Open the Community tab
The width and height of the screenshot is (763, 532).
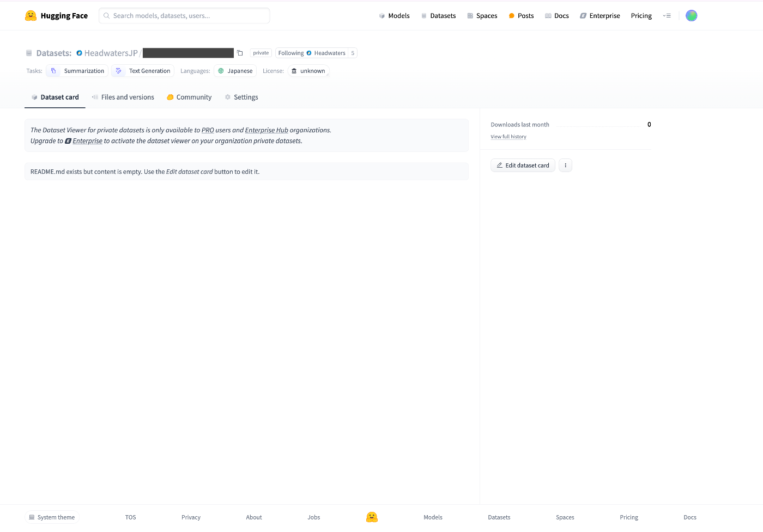[189, 97]
